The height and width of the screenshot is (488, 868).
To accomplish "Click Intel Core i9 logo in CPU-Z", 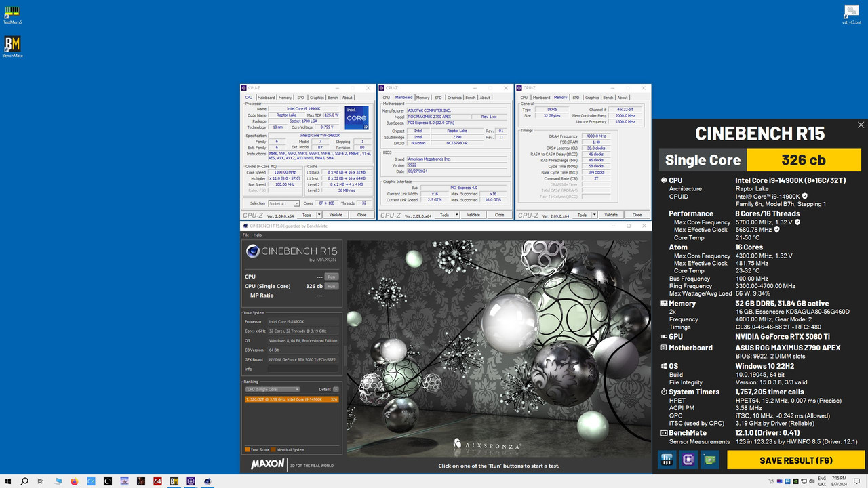I will point(357,118).
